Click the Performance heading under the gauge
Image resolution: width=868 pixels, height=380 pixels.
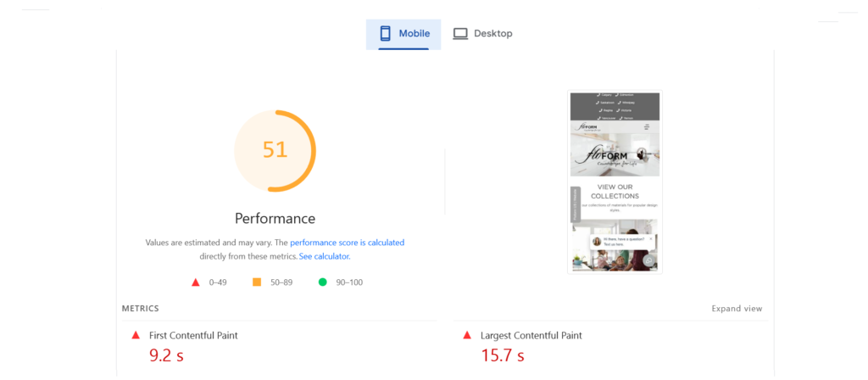(x=275, y=218)
